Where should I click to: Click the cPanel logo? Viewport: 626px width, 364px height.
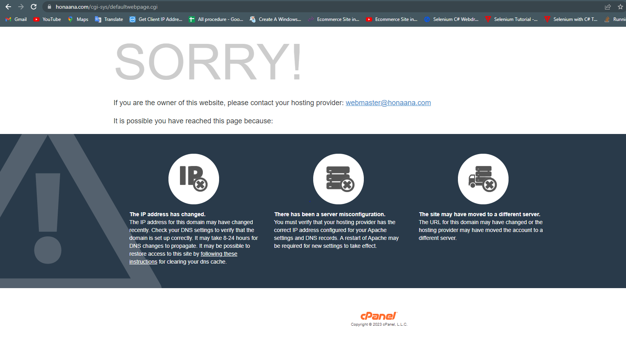379,316
